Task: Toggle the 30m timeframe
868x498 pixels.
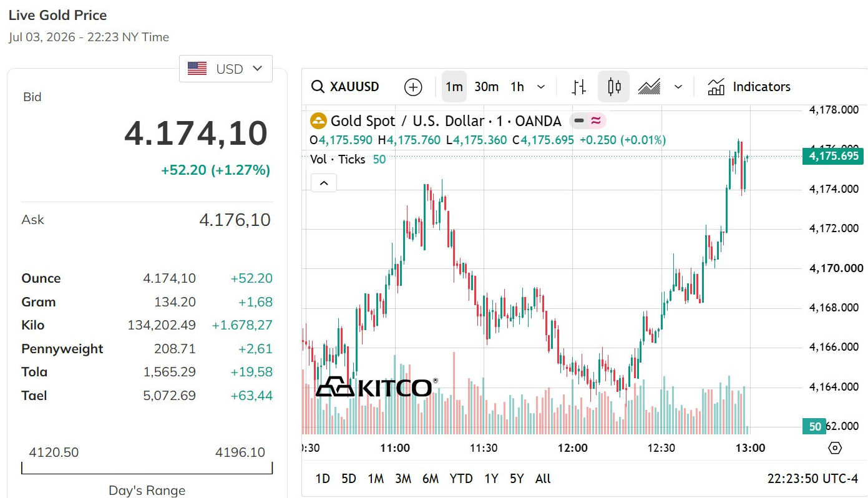Action: coord(486,87)
